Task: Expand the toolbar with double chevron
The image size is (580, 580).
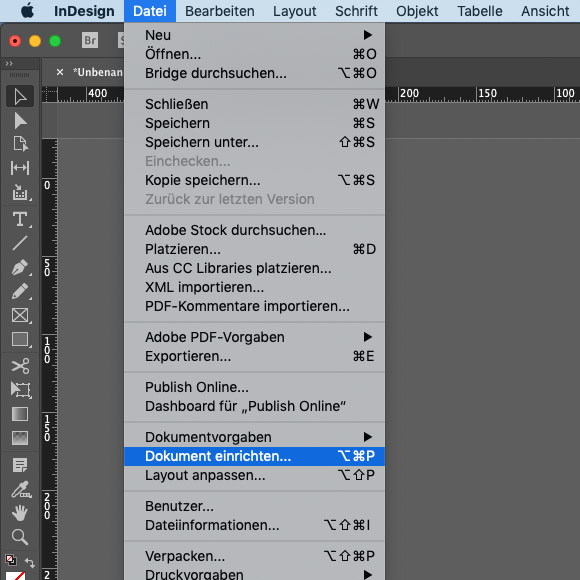Action: 9,64
